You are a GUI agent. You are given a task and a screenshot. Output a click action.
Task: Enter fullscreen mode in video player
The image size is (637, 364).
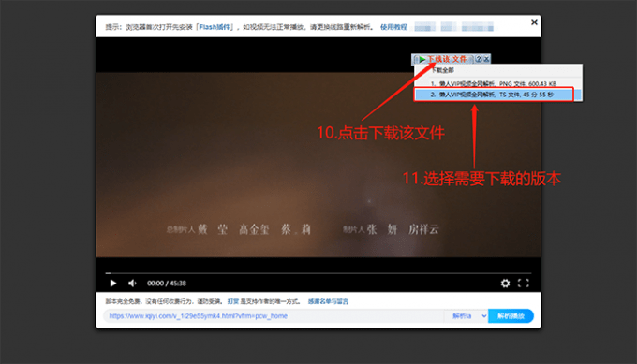524,283
